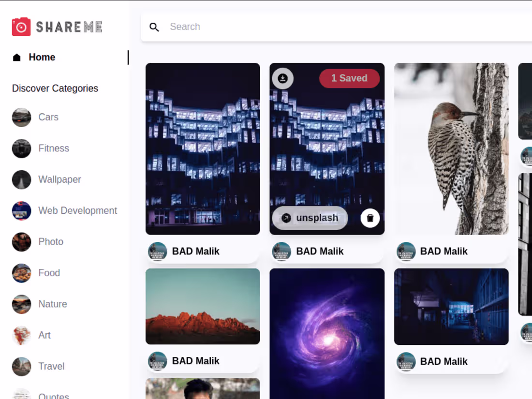Click the search magnifier icon

click(x=154, y=27)
